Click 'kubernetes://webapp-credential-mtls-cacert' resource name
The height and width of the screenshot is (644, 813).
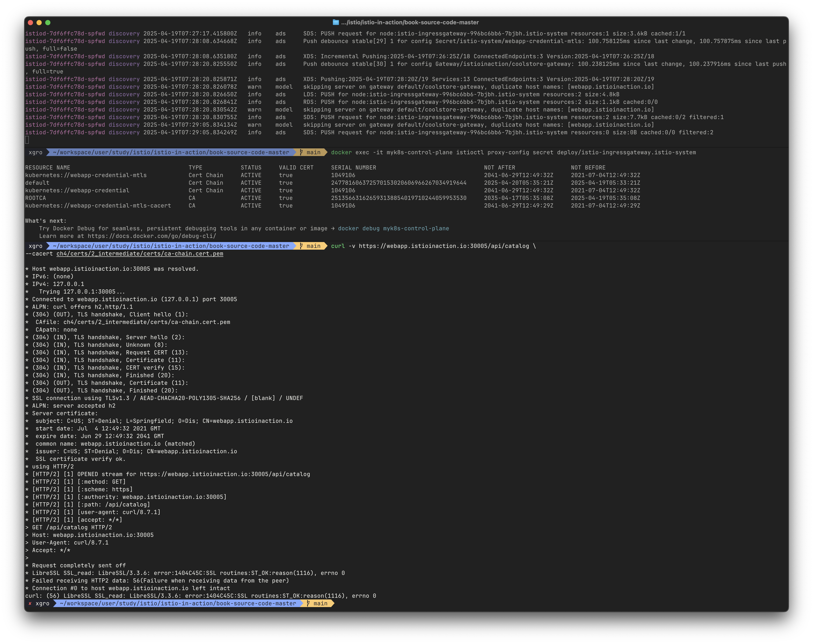coord(98,206)
